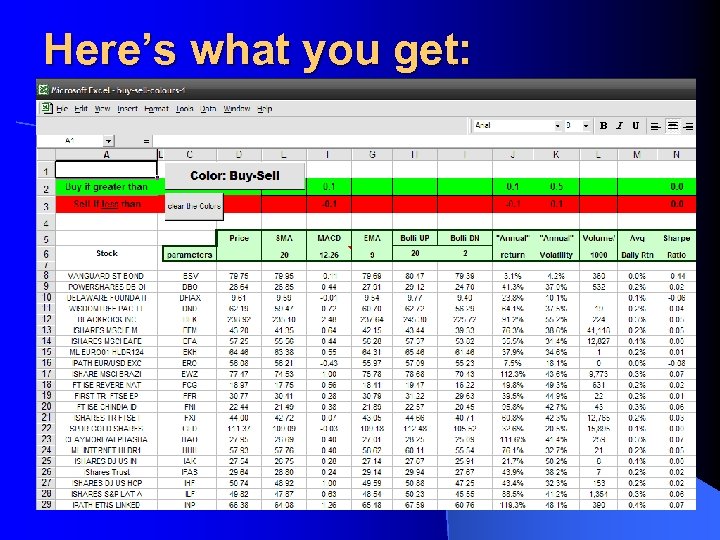Select column A header
The width and height of the screenshot is (720, 540).
(106, 155)
